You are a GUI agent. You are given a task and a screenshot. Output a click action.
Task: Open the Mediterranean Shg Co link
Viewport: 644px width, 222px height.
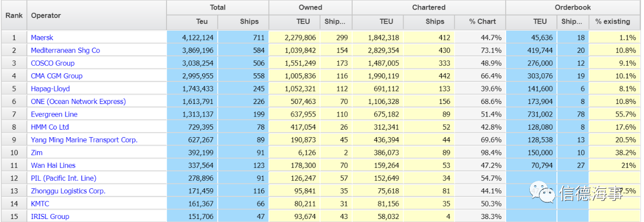(65, 50)
